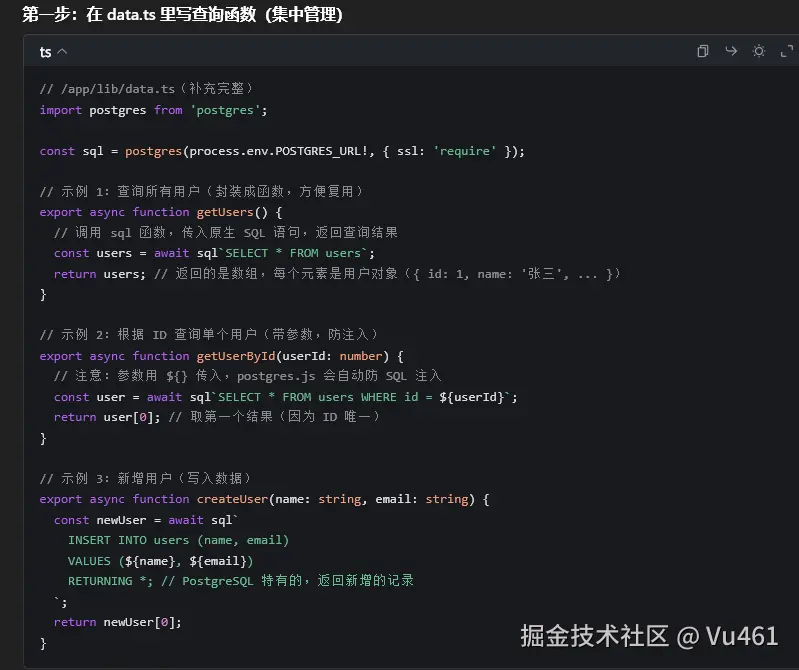Screen dimensions: 799x670
Task: Toggle line wrap arrow icon
Action: point(731,51)
